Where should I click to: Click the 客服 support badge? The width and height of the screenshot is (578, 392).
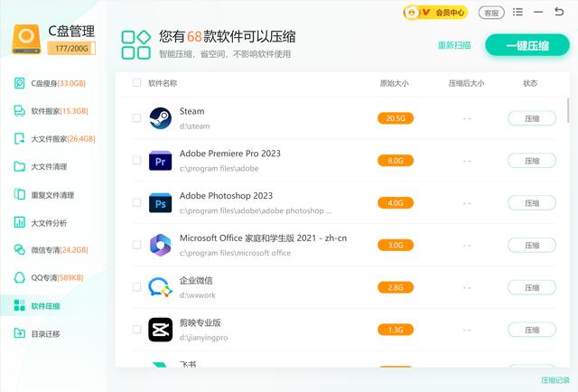[x=491, y=13]
